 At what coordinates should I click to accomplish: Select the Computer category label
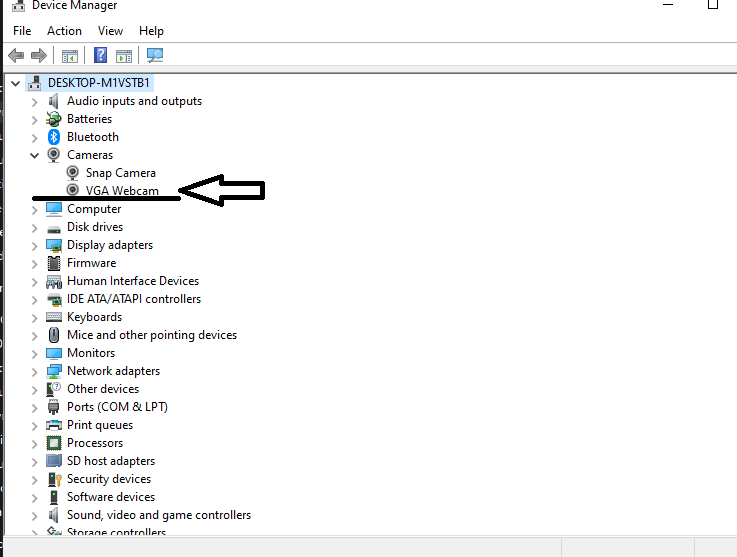(x=94, y=209)
